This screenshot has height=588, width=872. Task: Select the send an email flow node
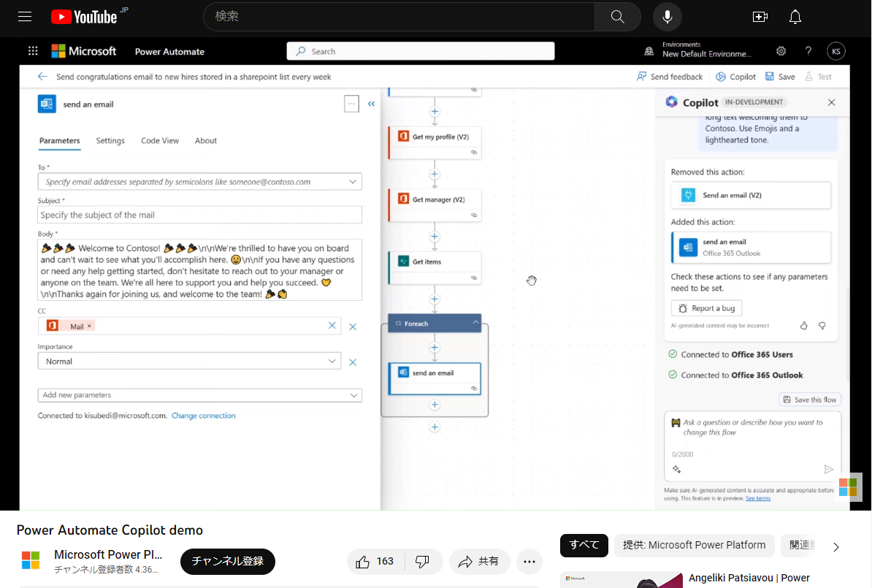[435, 379]
